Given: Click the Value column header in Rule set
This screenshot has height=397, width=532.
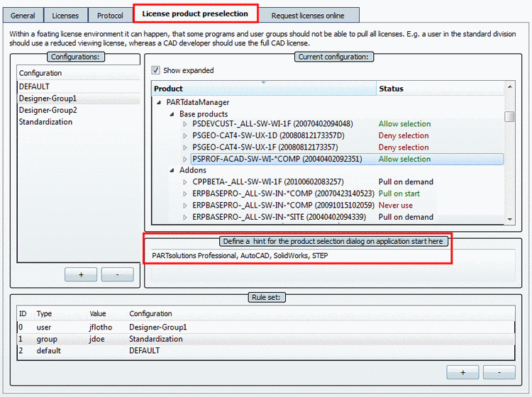Looking at the screenshot, I should 98,313.
